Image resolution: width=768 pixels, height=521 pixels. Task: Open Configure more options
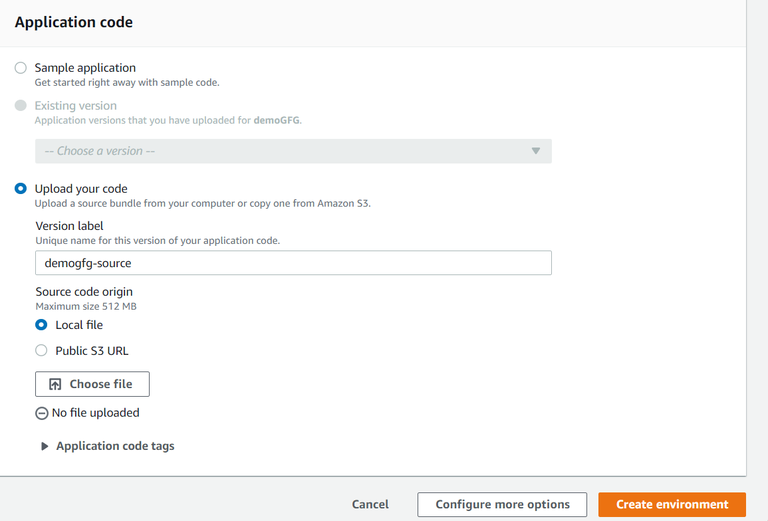(x=502, y=505)
